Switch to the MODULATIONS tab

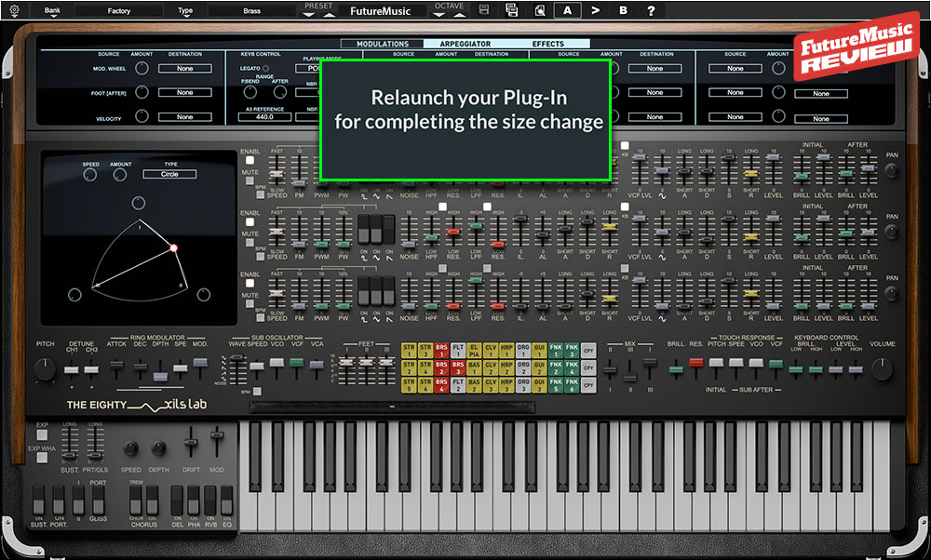pos(383,44)
